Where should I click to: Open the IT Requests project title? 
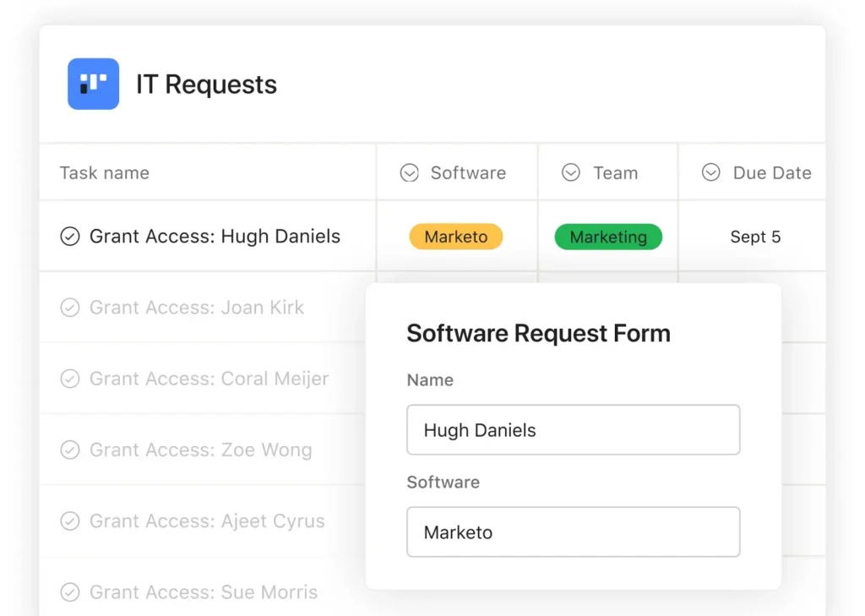pyautogui.click(x=206, y=84)
